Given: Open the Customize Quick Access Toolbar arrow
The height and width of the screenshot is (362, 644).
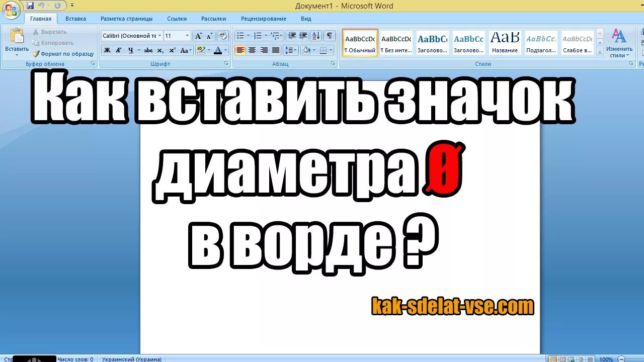Looking at the screenshot, I should coord(72,6).
